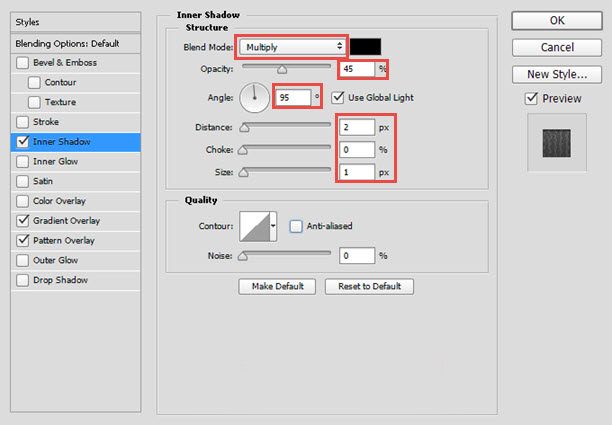Uncheck the Gradient Overlay checkbox
Viewport: 612px width, 425px height.
[x=23, y=221]
